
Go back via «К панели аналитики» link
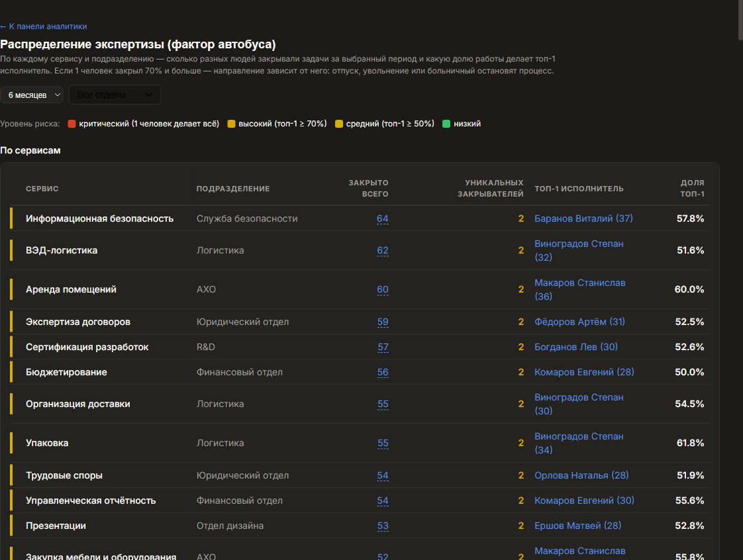tap(44, 26)
